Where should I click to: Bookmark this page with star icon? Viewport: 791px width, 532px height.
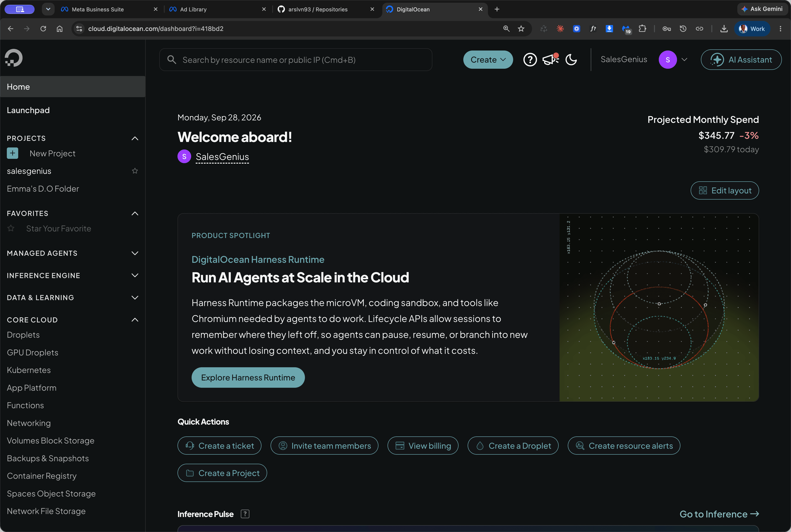pos(521,29)
